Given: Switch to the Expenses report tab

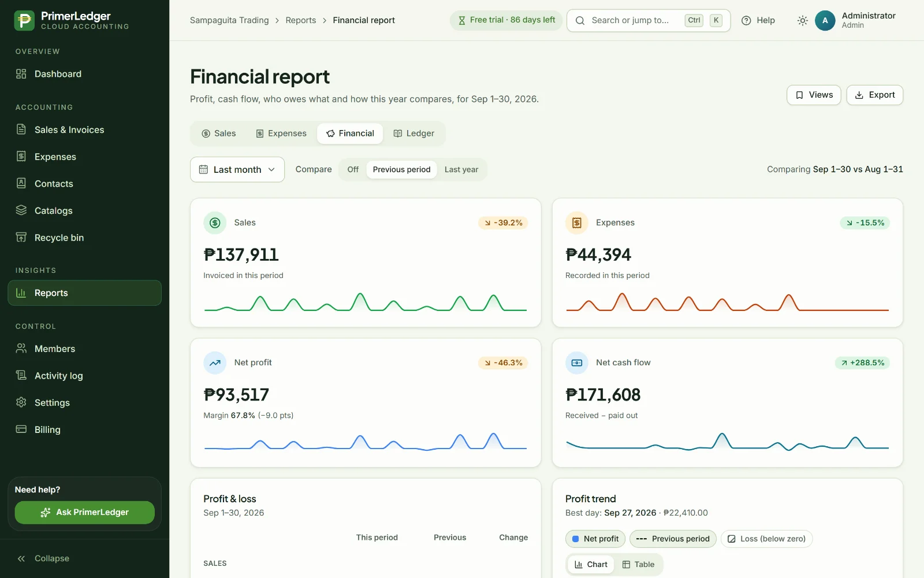Looking at the screenshot, I should tap(281, 134).
